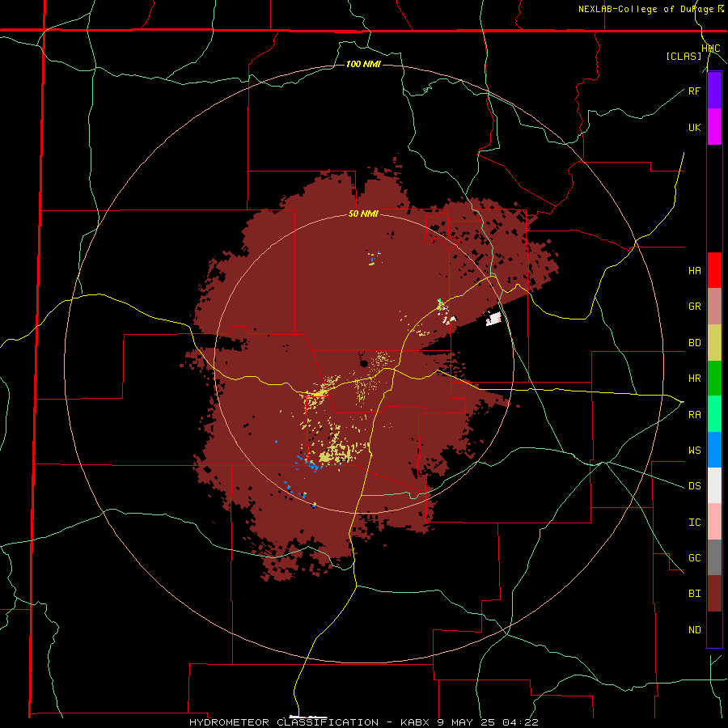Click the DS white legend swatch
Viewport: 728px width, 728px height.
714,485
